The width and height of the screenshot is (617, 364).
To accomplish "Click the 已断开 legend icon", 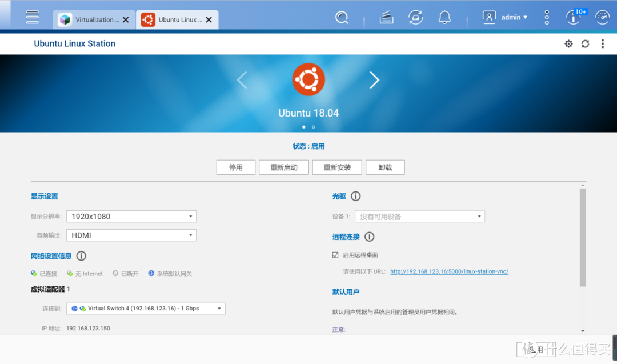I will coord(115,273).
